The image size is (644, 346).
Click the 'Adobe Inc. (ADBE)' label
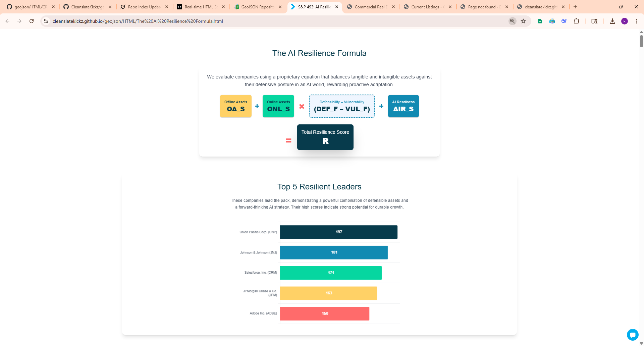point(263,313)
